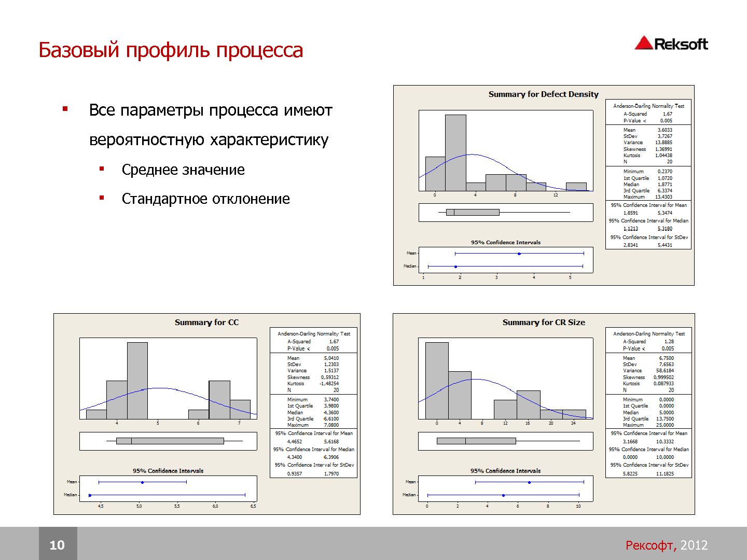
Task: Click the sub-bullet 'Среднее значение'
Action: 183,170
